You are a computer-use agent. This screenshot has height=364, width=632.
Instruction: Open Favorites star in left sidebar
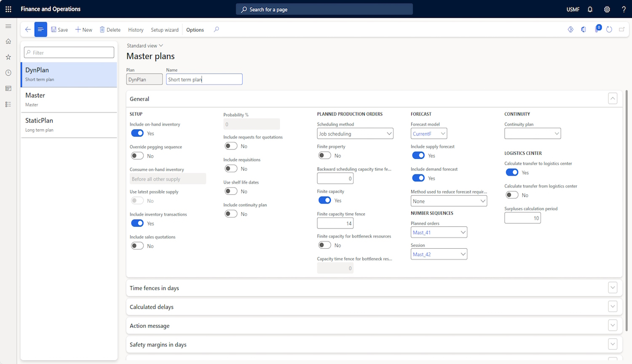tap(8, 57)
